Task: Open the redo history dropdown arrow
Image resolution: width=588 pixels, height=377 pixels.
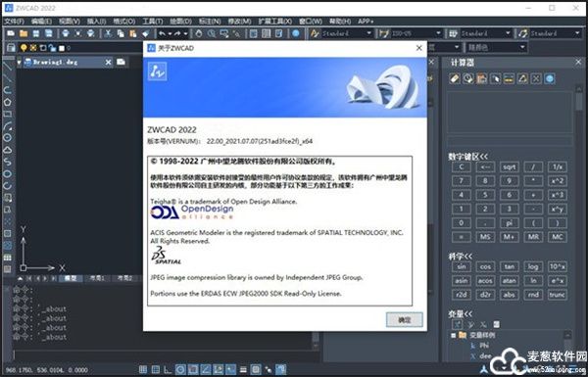Action: (185, 33)
